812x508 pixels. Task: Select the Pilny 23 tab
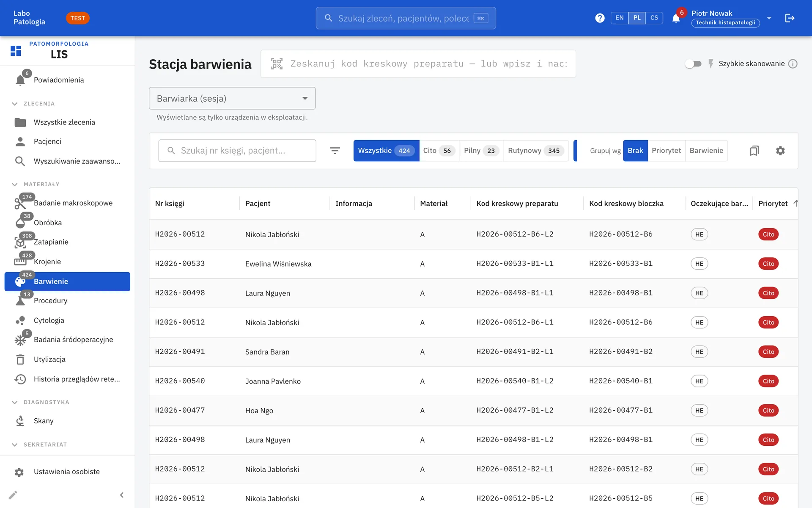[x=481, y=151]
